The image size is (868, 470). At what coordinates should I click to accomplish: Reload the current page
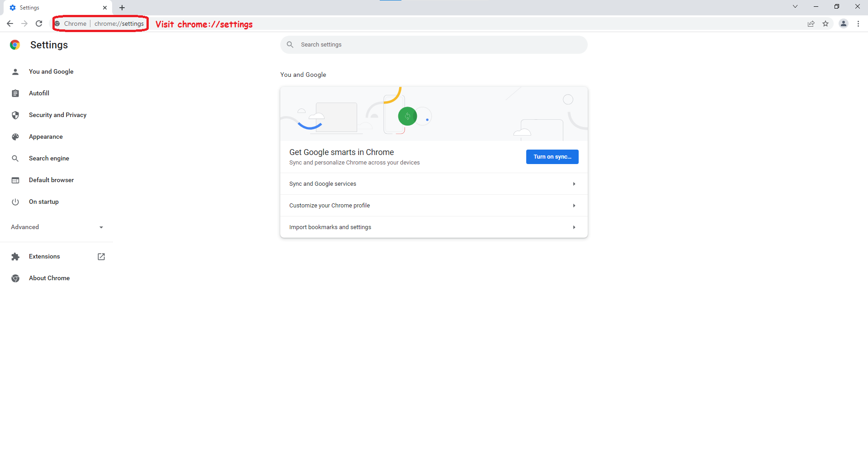(39, 23)
